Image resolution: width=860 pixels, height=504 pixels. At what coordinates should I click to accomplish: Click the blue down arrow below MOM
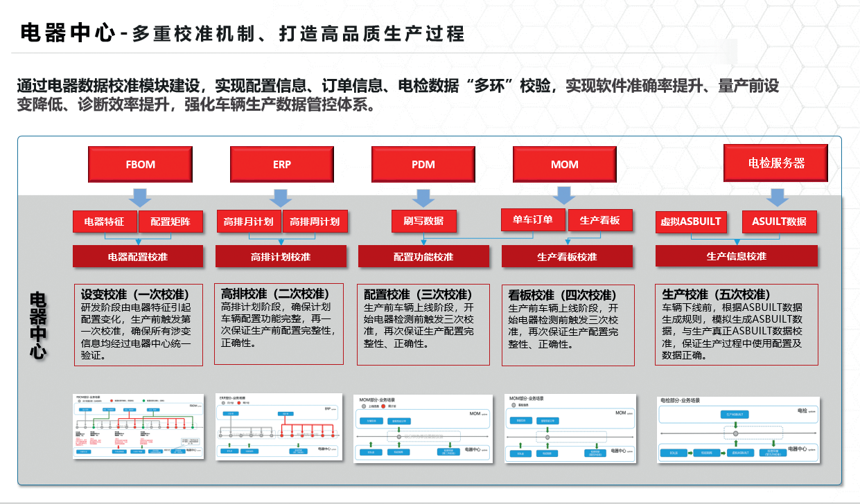pyautogui.click(x=565, y=194)
